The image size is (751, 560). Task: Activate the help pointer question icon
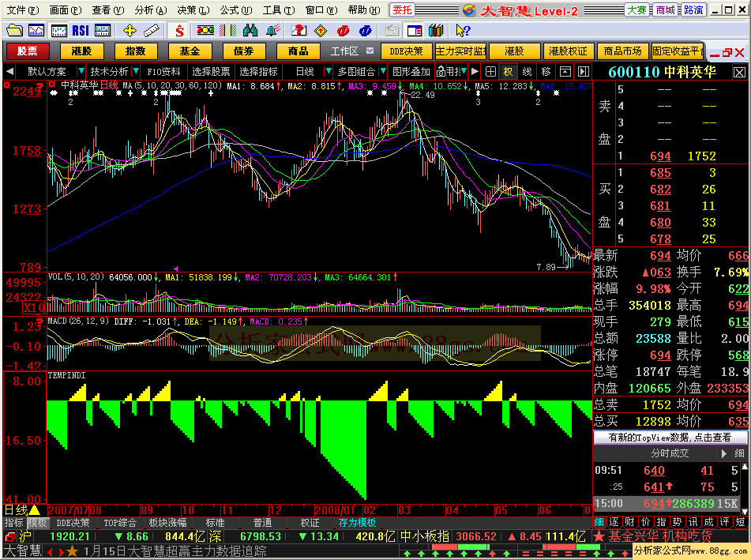tap(463, 31)
